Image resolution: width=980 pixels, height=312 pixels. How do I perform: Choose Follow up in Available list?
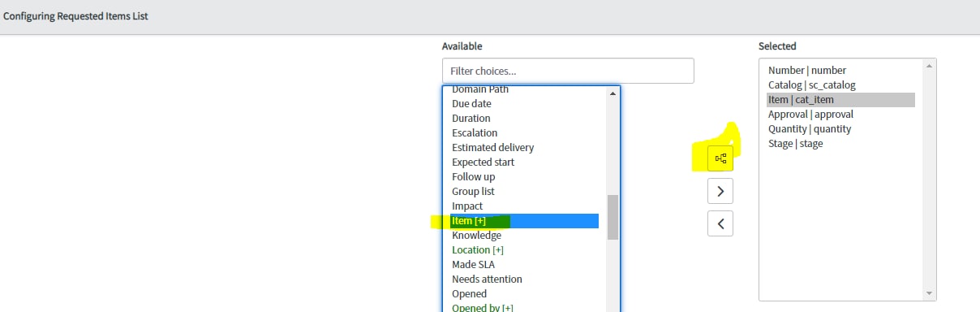[525, 177]
